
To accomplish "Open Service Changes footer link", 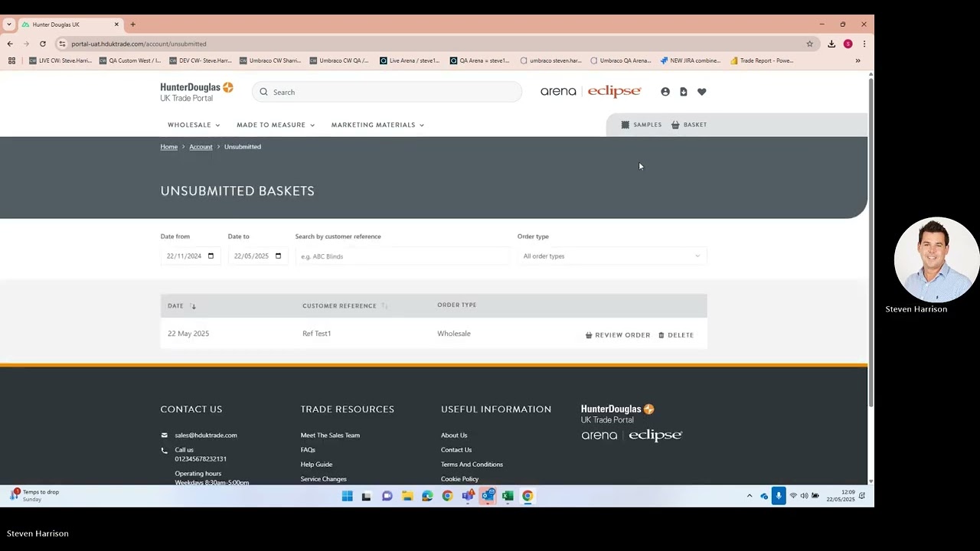I will [x=324, y=479].
